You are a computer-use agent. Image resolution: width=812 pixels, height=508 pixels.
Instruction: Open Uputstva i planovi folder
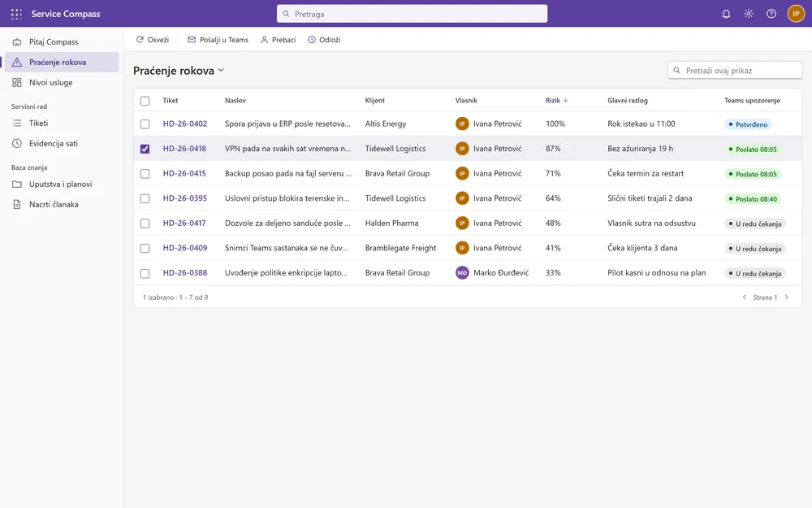pyautogui.click(x=62, y=184)
